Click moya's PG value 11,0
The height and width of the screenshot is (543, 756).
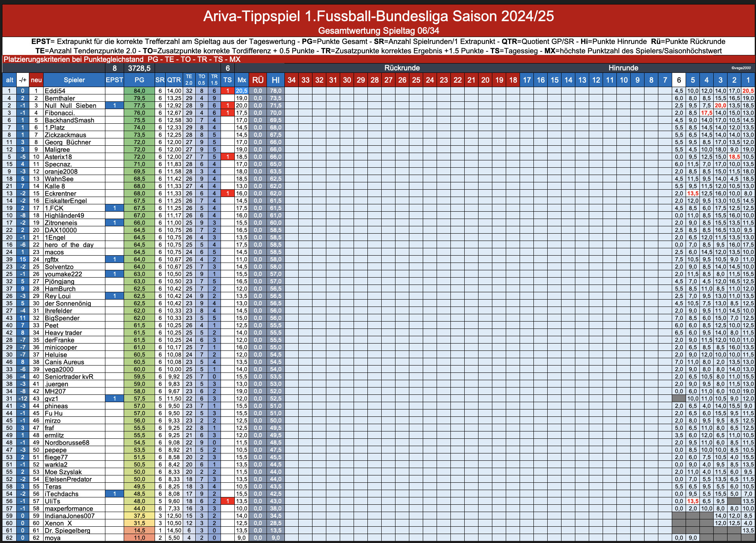[139, 538]
